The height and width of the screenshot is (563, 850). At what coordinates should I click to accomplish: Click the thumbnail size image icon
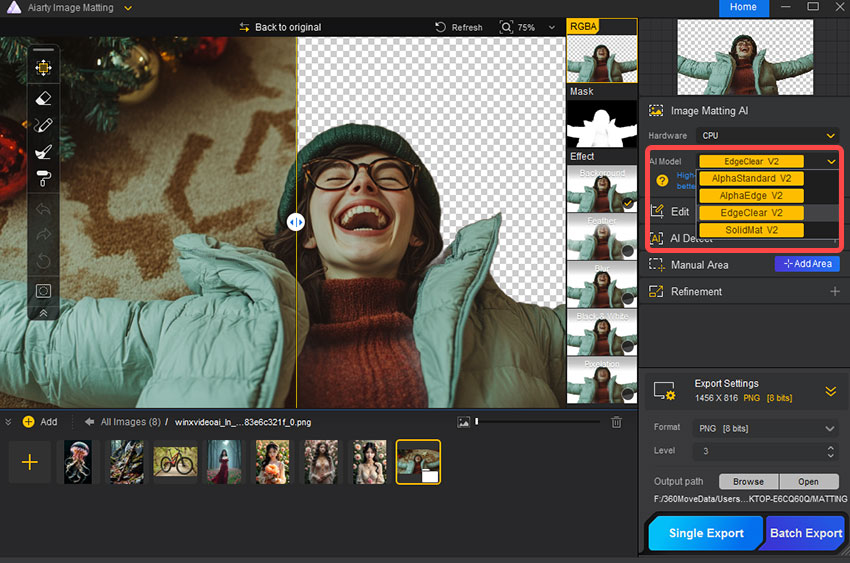463,422
